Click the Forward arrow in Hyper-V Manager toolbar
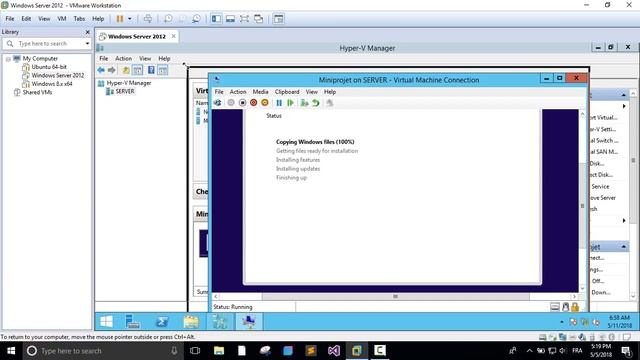Viewport: 640px width, 360px height. coord(111,70)
